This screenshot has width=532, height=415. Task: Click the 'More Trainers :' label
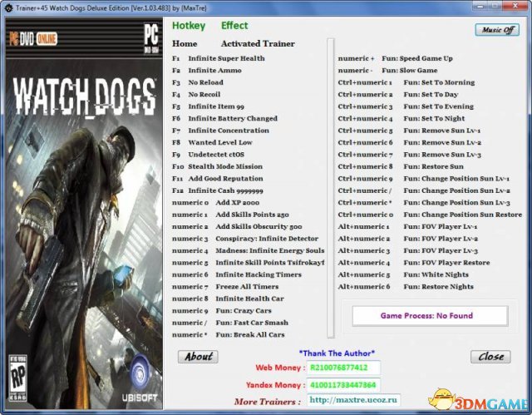point(267,402)
